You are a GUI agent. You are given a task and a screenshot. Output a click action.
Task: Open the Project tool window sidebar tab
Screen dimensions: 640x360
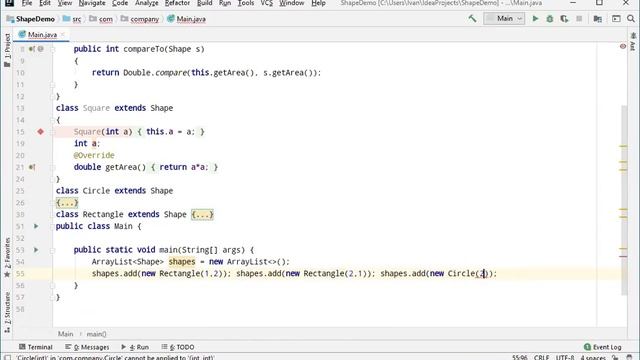tap(7, 50)
